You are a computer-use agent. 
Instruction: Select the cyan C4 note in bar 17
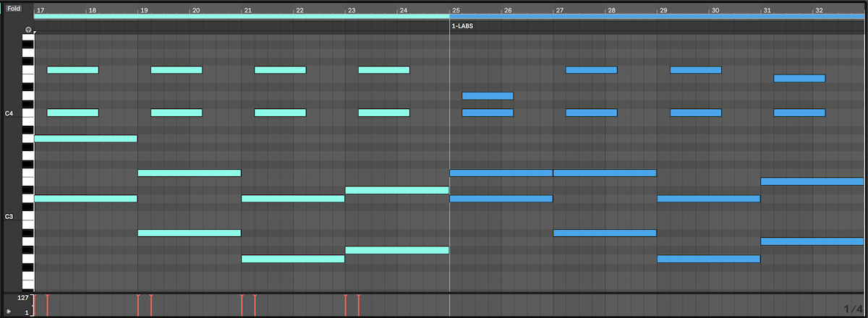(x=72, y=113)
